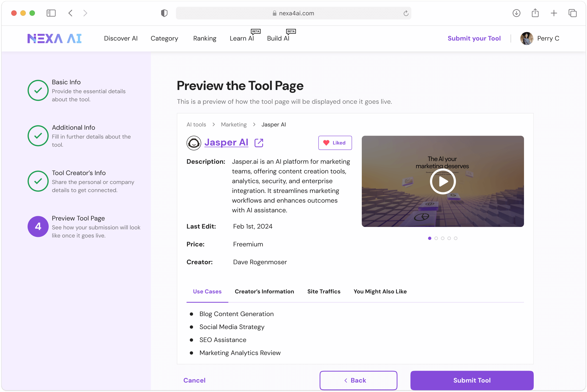
Task: Open the browser share icon
Action: tap(535, 13)
